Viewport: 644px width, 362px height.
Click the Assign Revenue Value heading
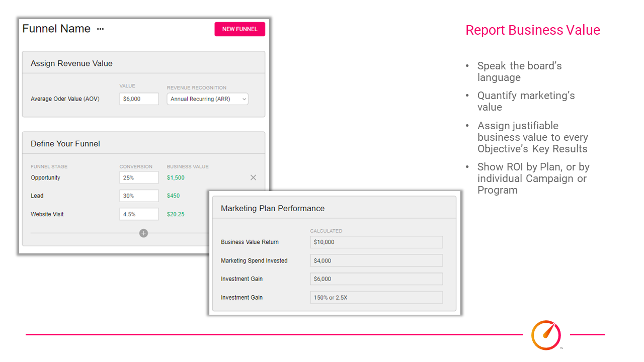coord(71,63)
